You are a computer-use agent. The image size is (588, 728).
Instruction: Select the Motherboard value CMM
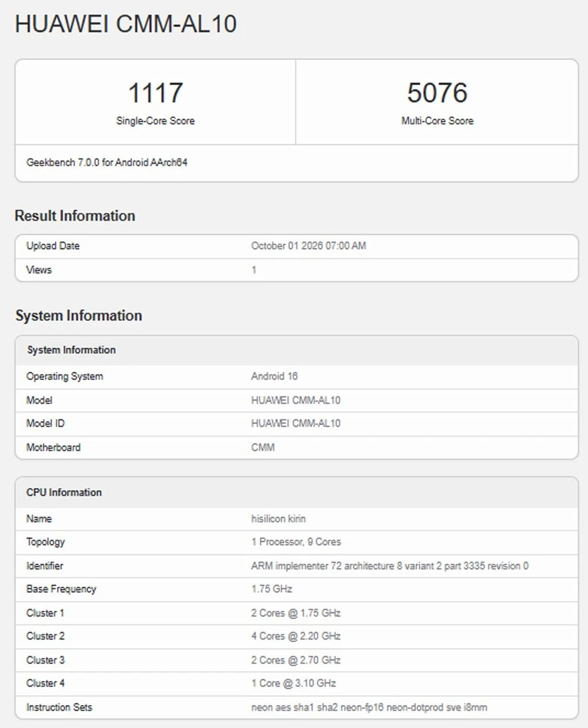pyautogui.click(x=263, y=448)
